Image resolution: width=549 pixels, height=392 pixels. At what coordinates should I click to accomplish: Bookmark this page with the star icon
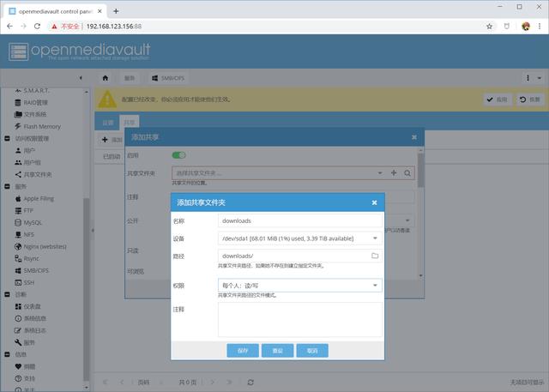click(x=490, y=27)
